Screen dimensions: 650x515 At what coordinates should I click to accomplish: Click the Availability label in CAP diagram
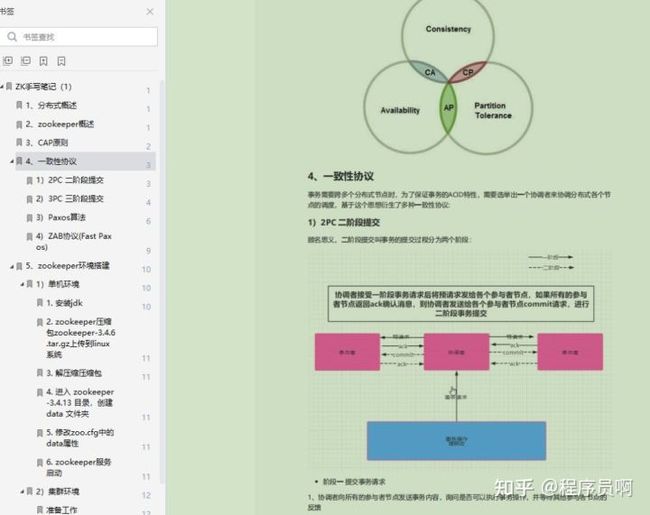(400, 110)
